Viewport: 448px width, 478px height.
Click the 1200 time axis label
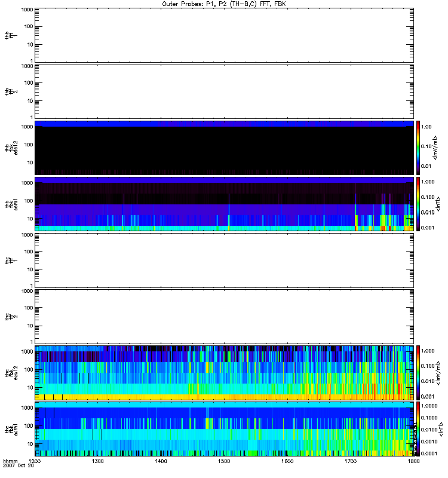coord(35,462)
